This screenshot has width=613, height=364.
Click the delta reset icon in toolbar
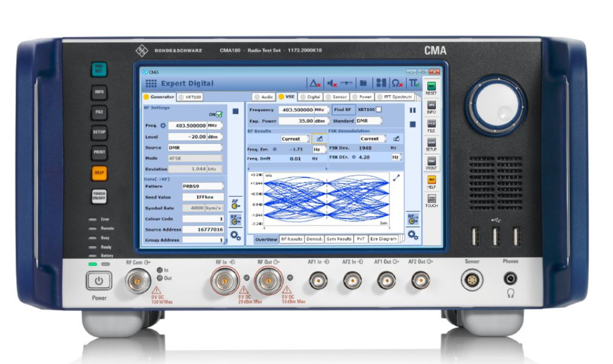click(315, 83)
